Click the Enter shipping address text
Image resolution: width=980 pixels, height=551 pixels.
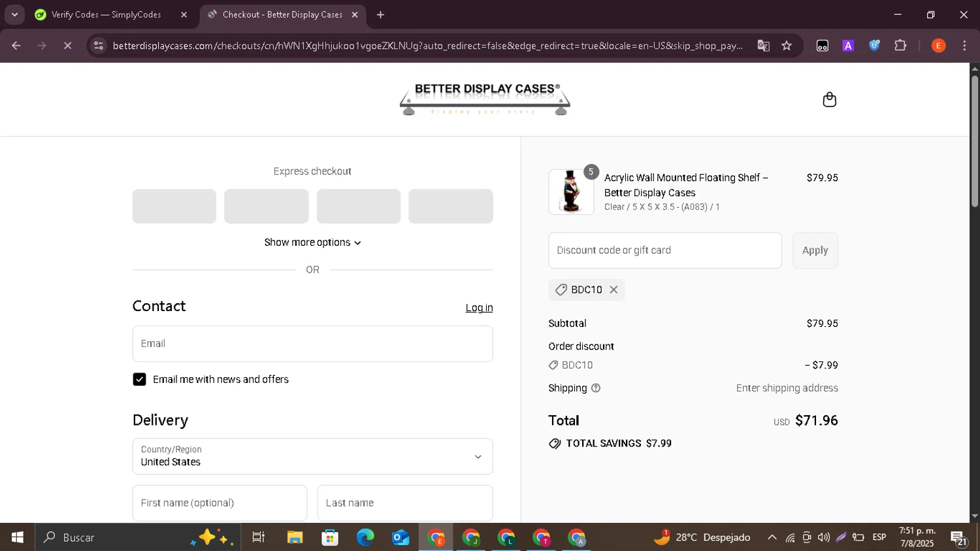787,388
